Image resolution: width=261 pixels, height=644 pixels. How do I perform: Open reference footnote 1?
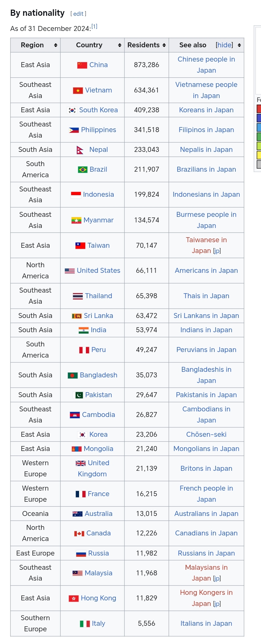coord(94,27)
